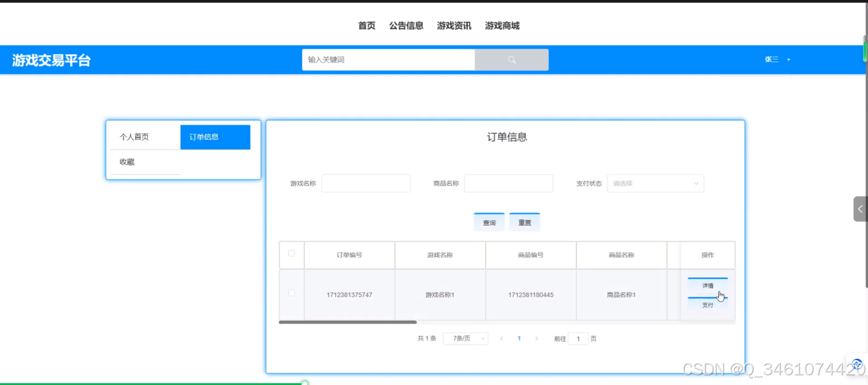868x385 pixels.
Task: Click the blue floating icon at bottom right
Action: 857,364
